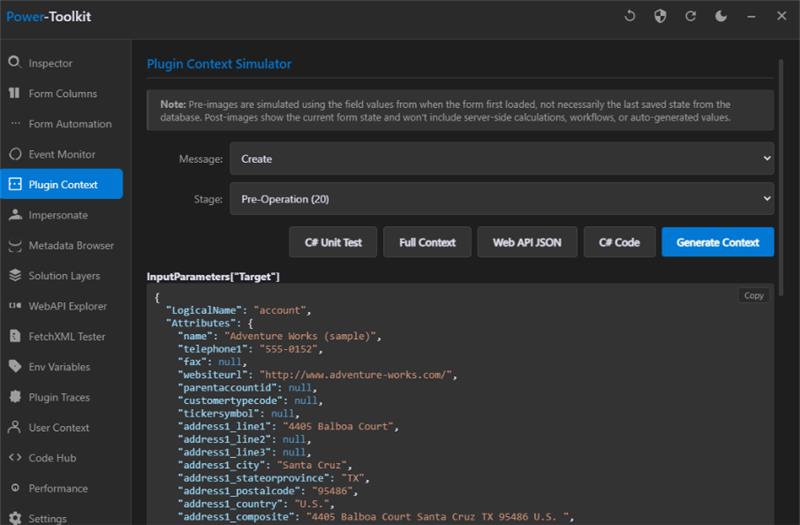Go to WebAPI Explorer in sidebar
This screenshot has width=800, height=525.
coord(67,306)
